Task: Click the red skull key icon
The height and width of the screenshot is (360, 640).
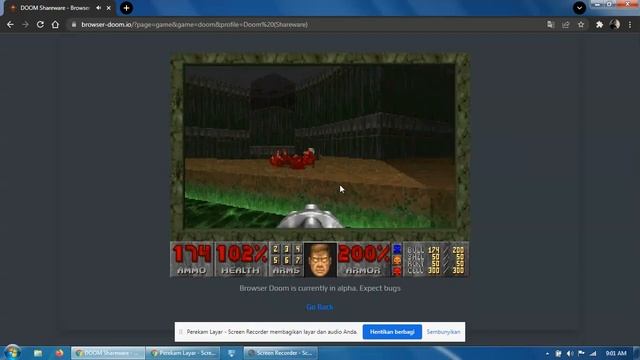Action: [x=397, y=271]
